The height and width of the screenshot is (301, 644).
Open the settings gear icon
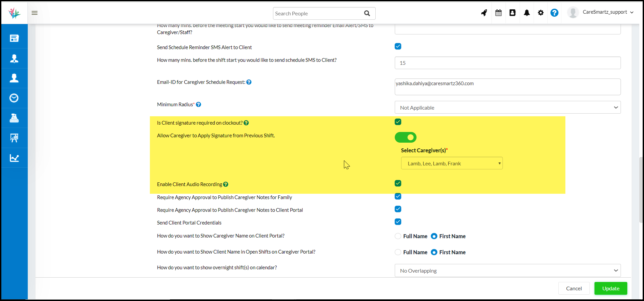point(541,13)
